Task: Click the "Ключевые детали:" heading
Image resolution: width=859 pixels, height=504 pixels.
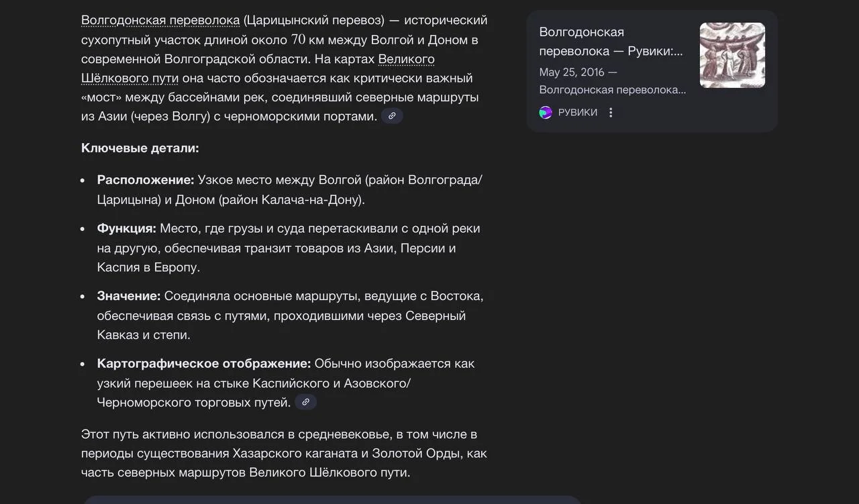Action: tap(140, 148)
